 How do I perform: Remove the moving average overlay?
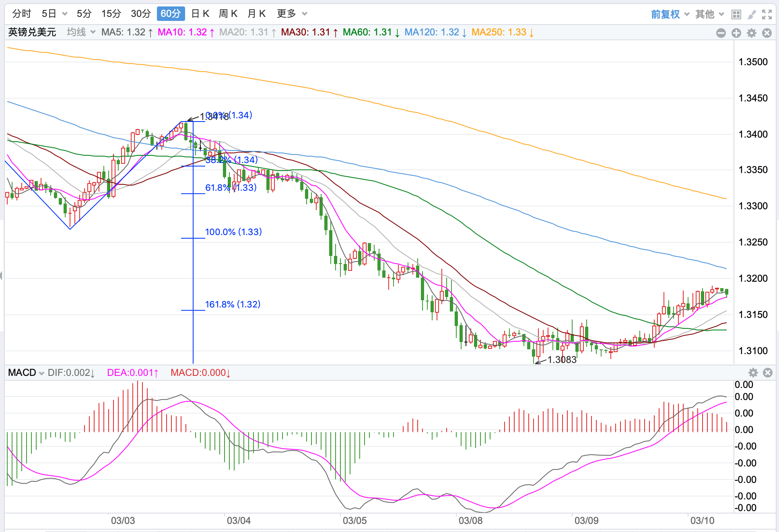(767, 33)
